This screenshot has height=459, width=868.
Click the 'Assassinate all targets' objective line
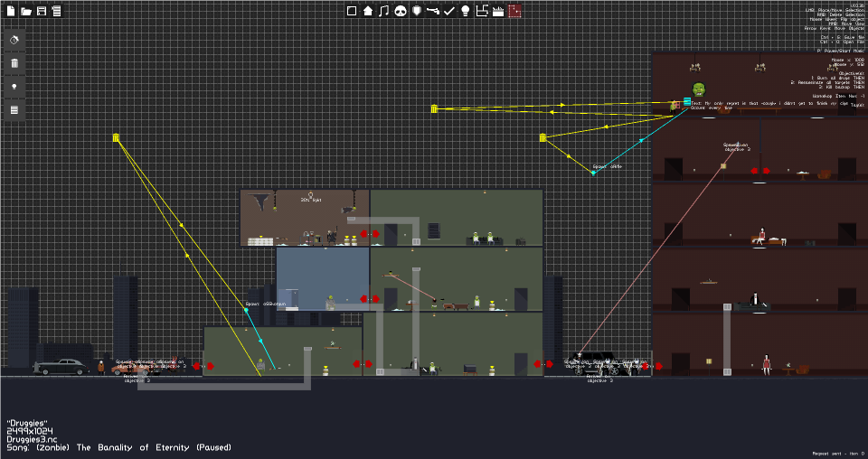(x=827, y=82)
